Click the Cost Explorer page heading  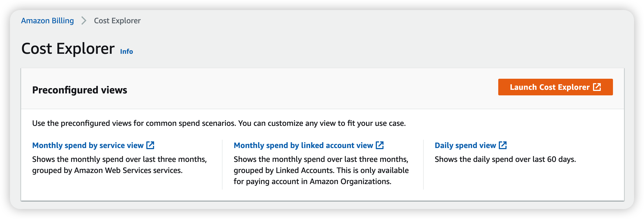68,49
